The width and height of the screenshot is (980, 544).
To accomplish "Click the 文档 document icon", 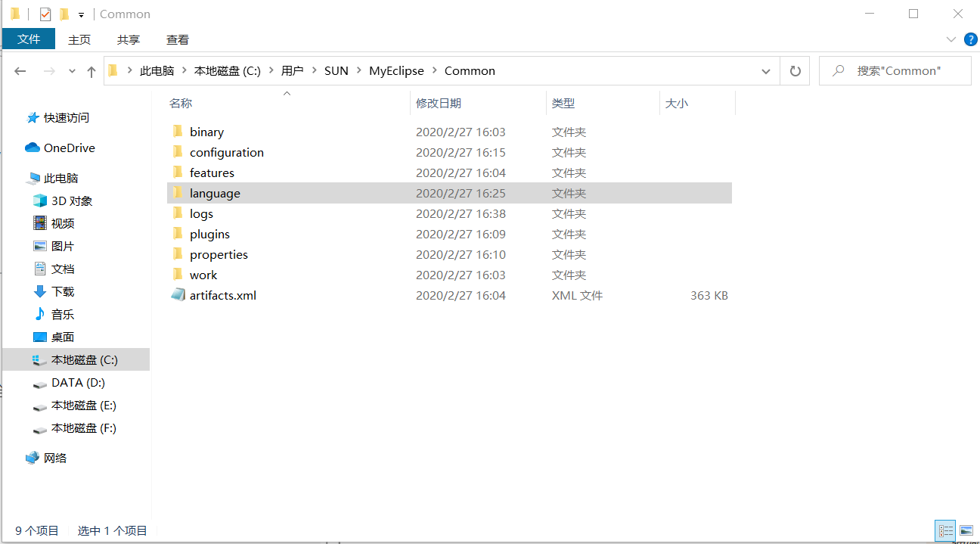I will [x=40, y=269].
